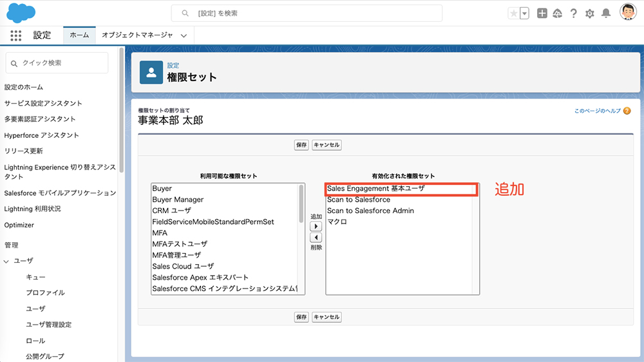Open プロファイル under ユーザ
Image resolution: width=644 pixels, height=362 pixels.
(45, 293)
